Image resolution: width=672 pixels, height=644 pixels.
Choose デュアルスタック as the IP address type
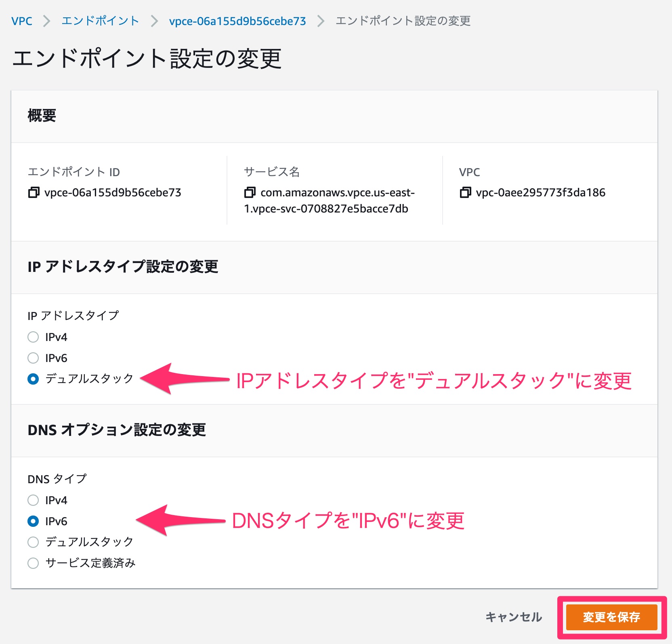(x=33, y=379)
